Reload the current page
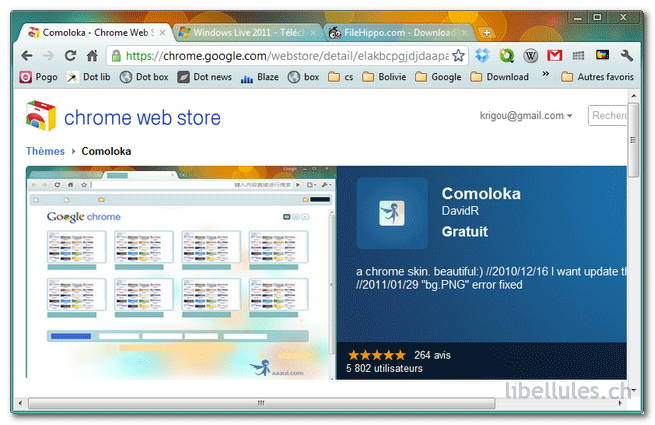The width and height of the screenshot is (655, 425). pyautogui.click(x=70, y=55)
